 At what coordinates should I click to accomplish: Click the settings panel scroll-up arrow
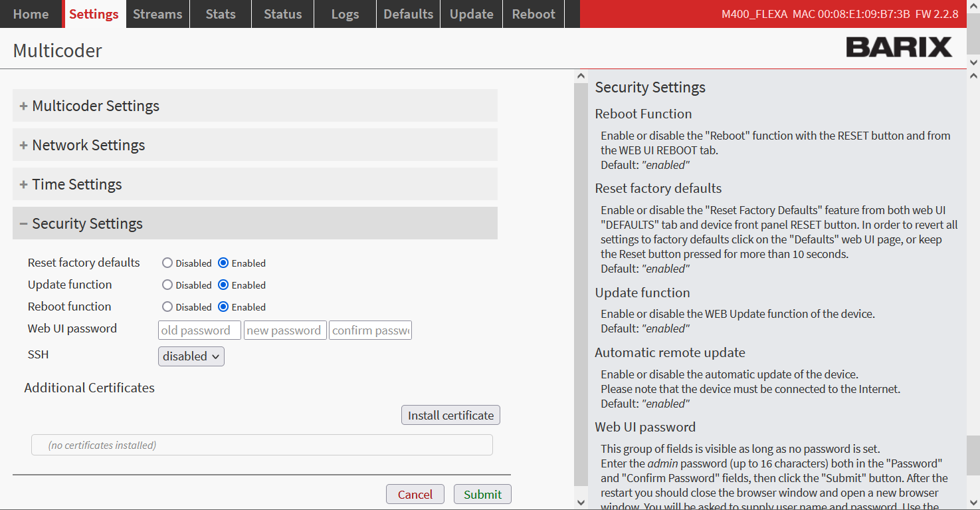[580, 76]
